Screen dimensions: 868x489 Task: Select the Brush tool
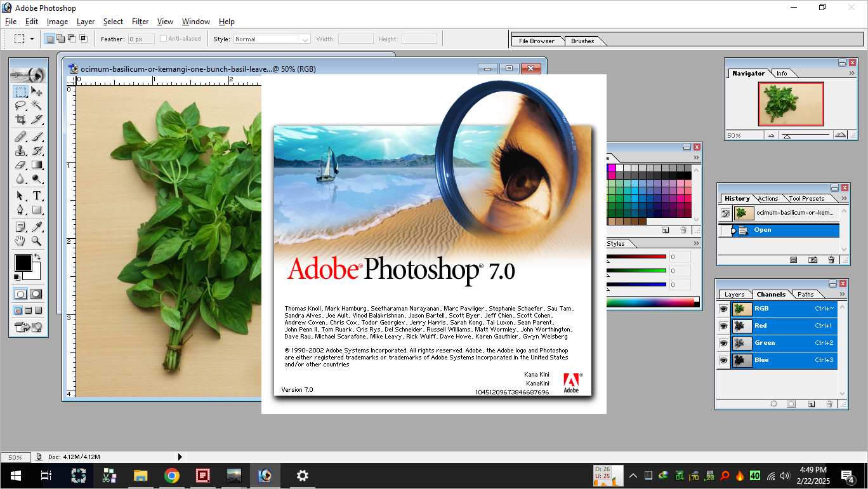[x=37, y=137]
